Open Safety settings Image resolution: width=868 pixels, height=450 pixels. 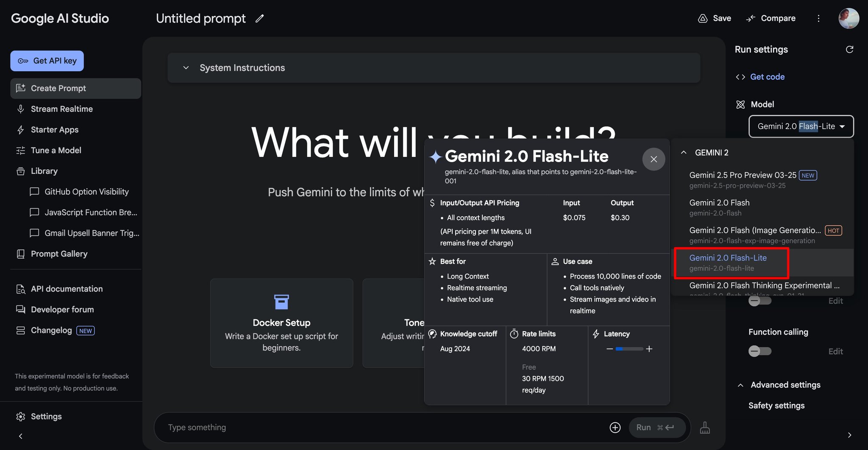(776, 406)
